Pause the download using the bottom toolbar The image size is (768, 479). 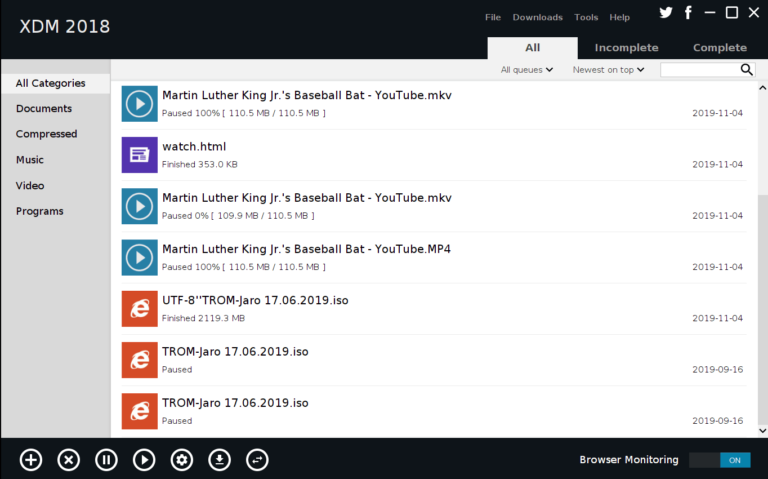(106, 460)
